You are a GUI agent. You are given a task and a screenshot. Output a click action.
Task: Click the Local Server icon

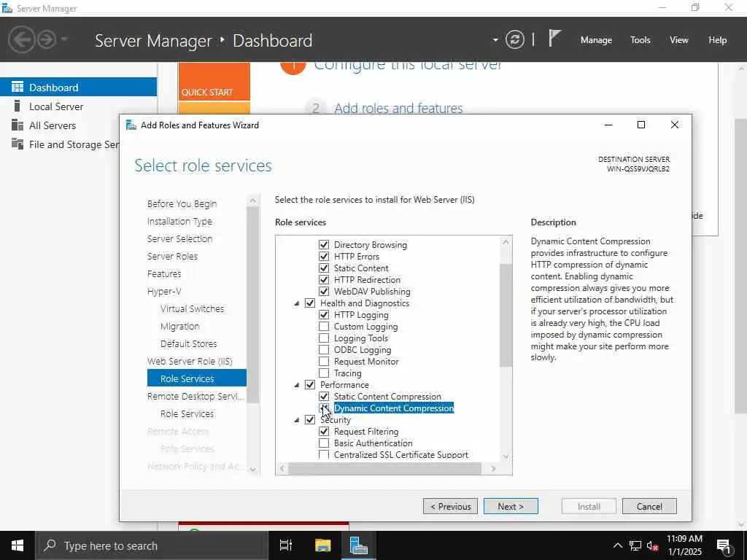click(18, 106)
